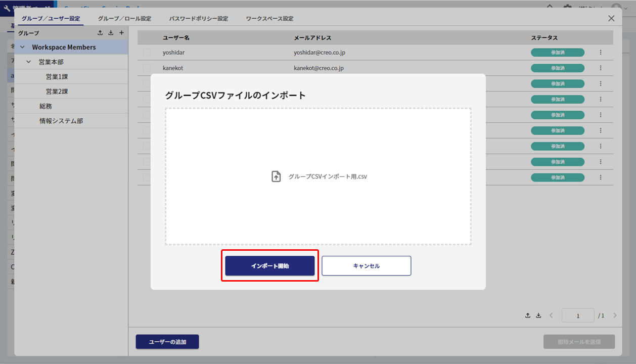Image resolution: width=636 pixels, height=364 pixels.
Task: Click the group CSV import upload icon
Action: (x=100, y=33)
